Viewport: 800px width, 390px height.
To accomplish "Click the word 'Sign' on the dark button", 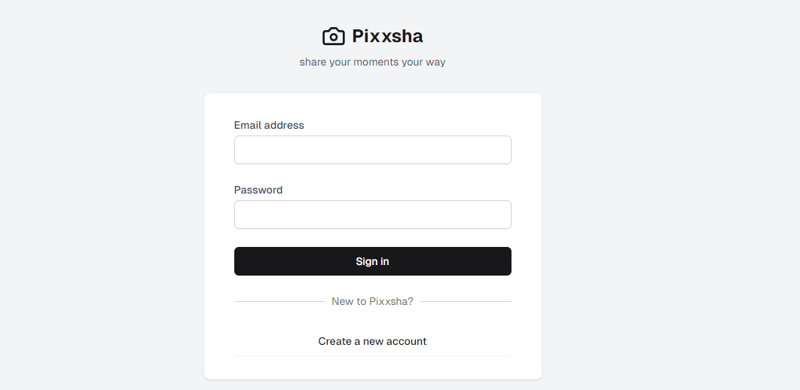I will (364, 261).
